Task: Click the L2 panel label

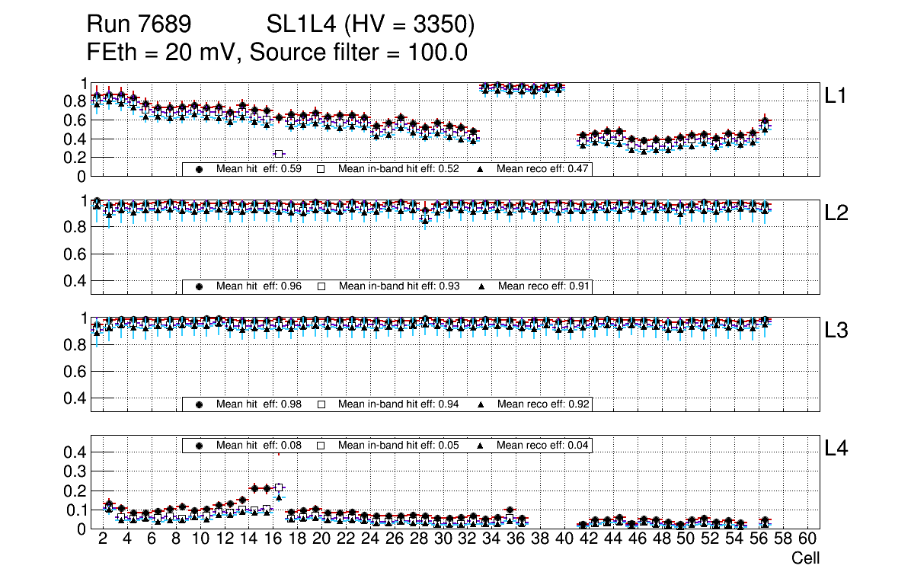Action: pyautogui.click(x=836, y=213)
